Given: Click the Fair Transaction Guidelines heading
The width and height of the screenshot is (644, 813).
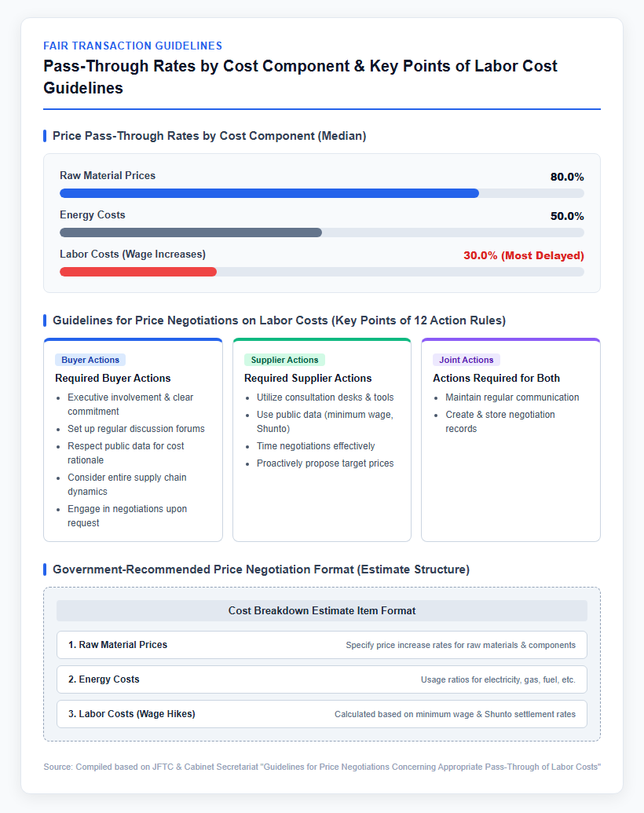Looking at the screenshot, I should point(133,46).
